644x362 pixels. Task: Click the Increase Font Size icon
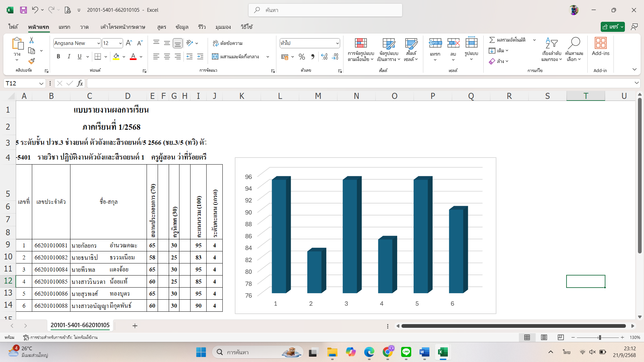click(129, 43)
